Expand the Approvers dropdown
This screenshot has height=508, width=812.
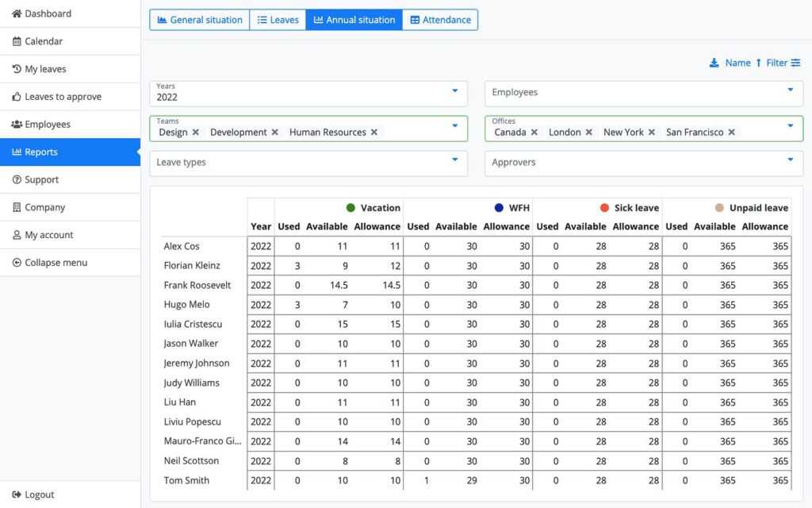point(790,160)
